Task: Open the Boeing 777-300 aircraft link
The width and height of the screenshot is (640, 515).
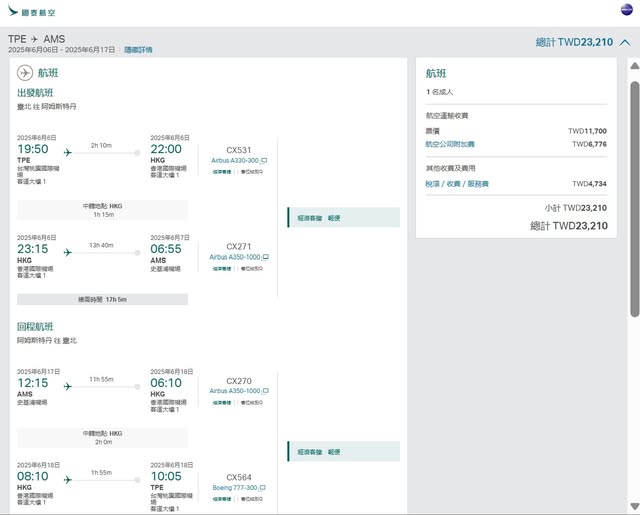Action: [x=235, y=488]
